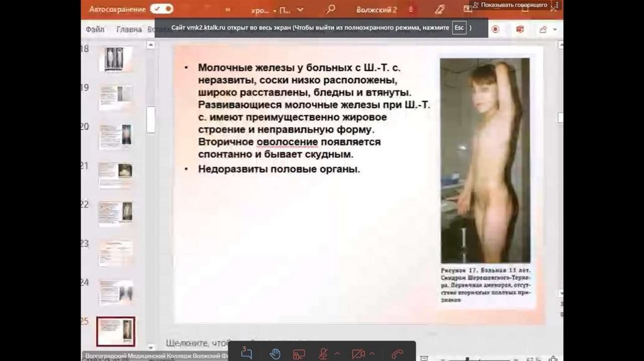Click the record icon in the ribbon
Screen dimensions: 644x361
496,30
